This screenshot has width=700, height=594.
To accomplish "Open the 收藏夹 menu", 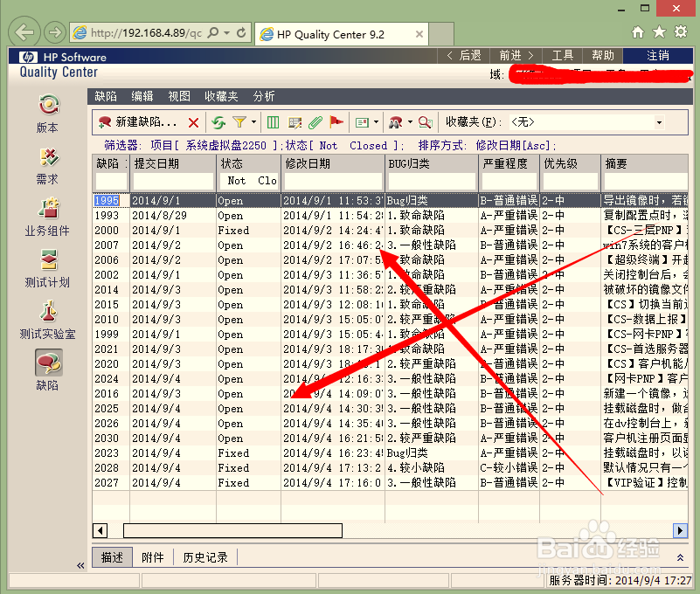I will [221, 96].
